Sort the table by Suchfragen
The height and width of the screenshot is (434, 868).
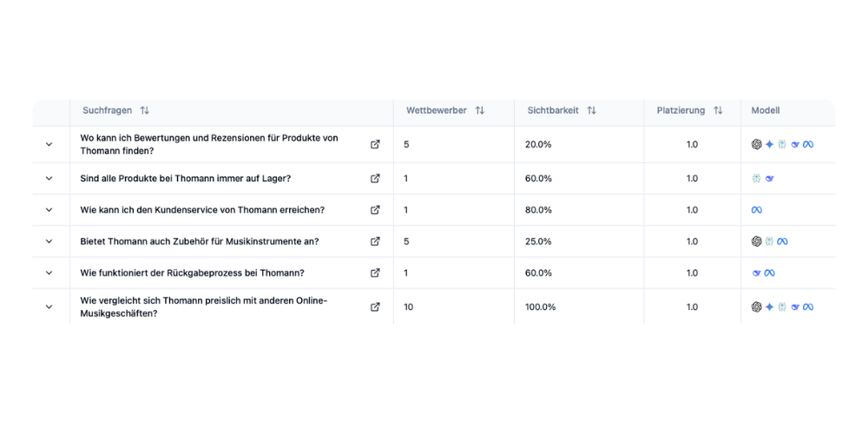pyautogui.click(x=144, y=111)
